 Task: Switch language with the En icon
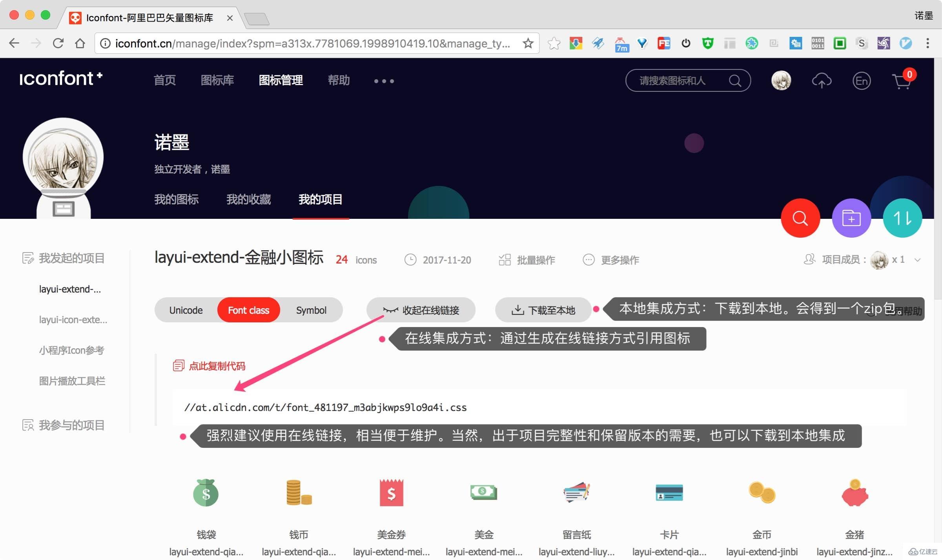coord(862,81)
